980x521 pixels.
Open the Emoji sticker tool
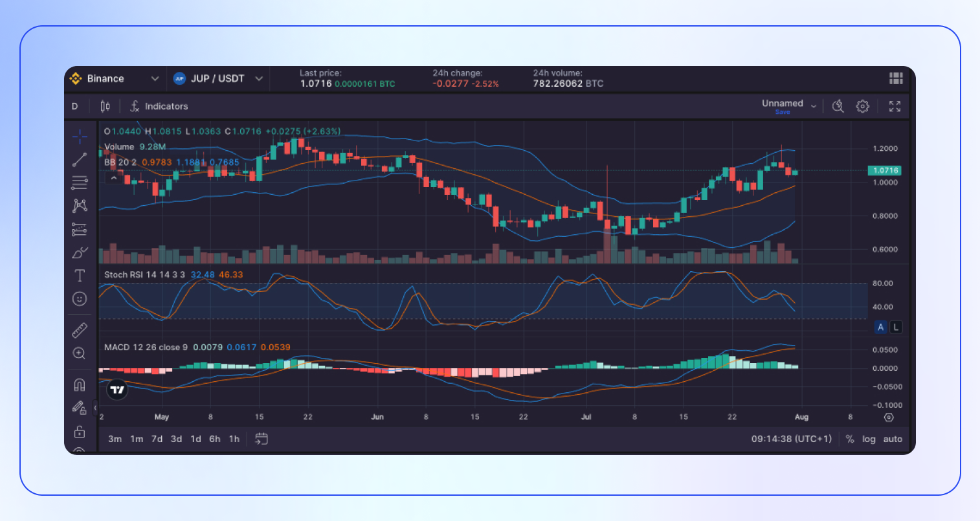(x=80, y=298)
